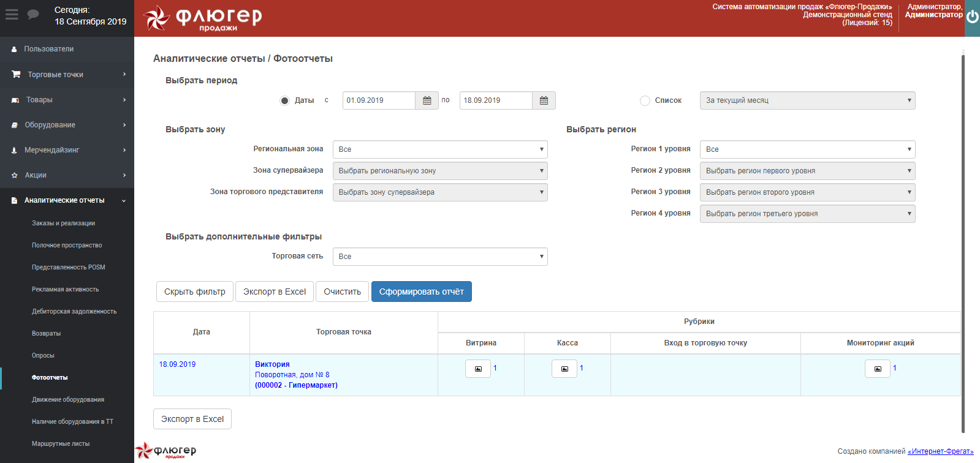
Task: Open the Торговая сеть dropdown
Action: [439, 257]
